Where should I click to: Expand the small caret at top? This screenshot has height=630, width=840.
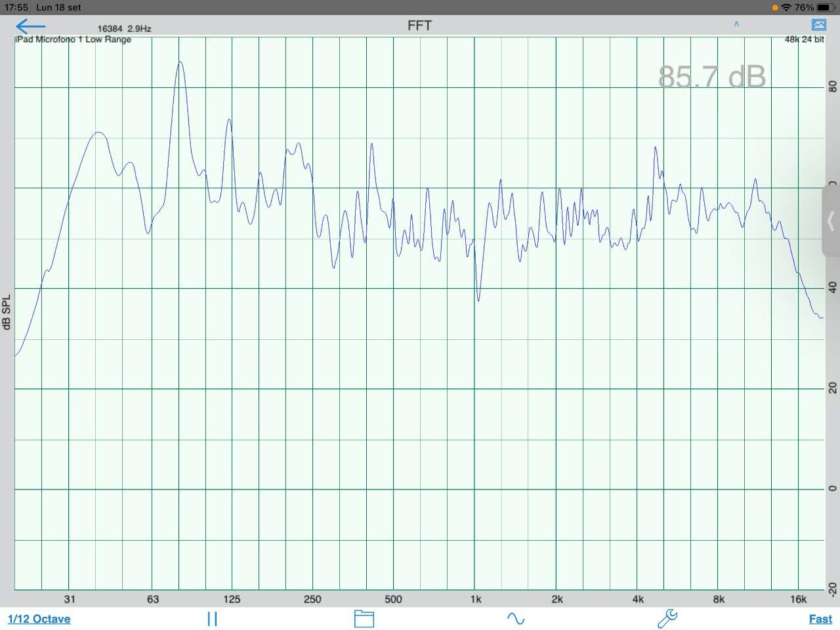coord(736,24)
